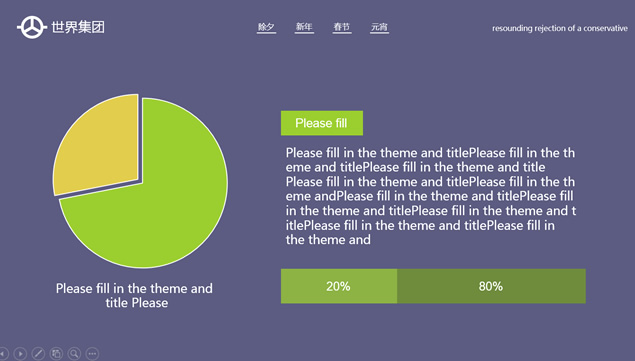Select the 春节 navigation link
This screenshot has height=361, width=635.
(342, 27)
